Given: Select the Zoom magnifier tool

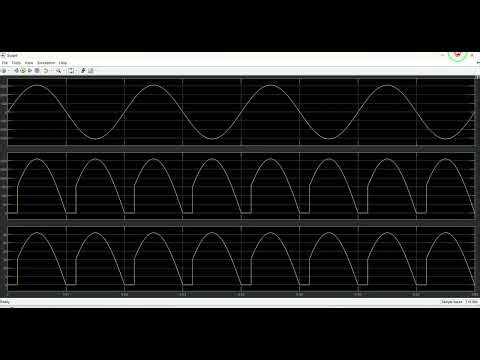Looking at the screenshot, I should point(58,70).
